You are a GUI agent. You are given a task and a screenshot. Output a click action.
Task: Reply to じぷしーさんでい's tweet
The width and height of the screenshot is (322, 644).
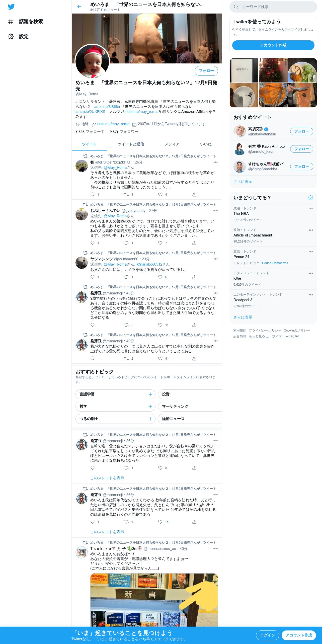click(93, 243)
